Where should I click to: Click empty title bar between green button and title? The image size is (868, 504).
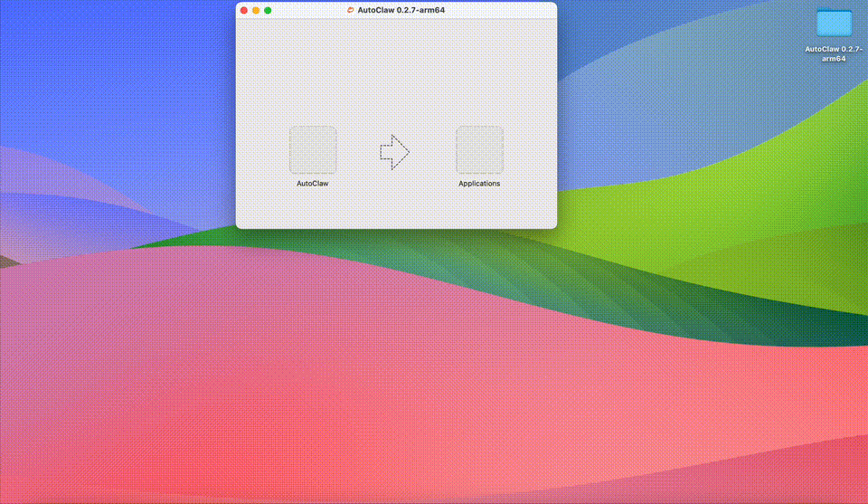tap(307, 10)
